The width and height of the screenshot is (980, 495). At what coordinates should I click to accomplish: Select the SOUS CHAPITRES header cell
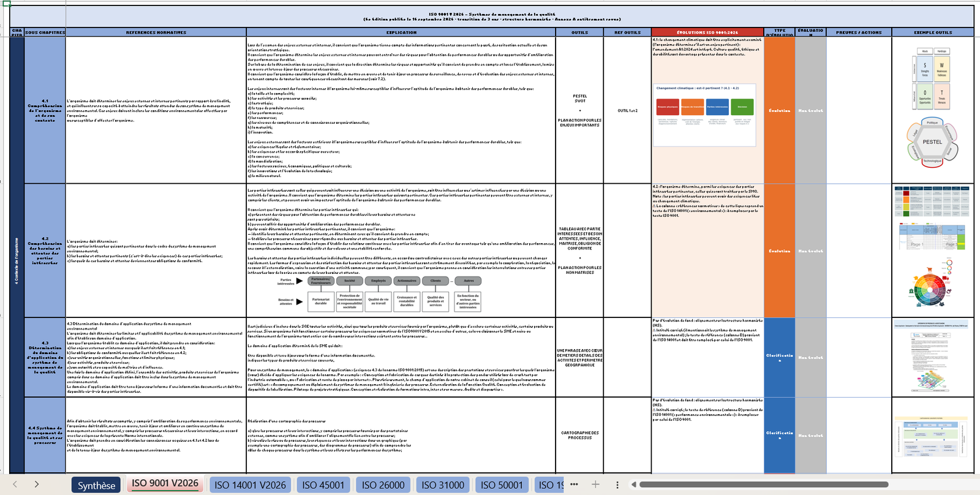click(45, 32)
